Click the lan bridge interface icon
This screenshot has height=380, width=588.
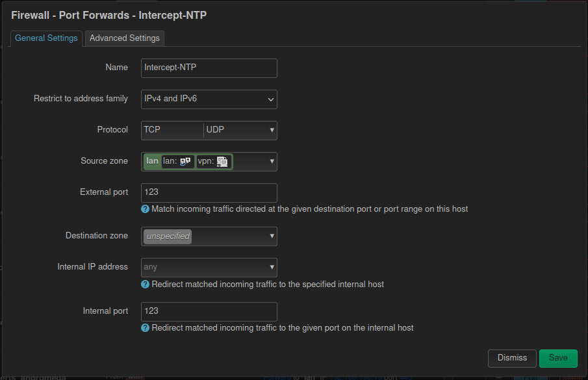coord(186,160)
